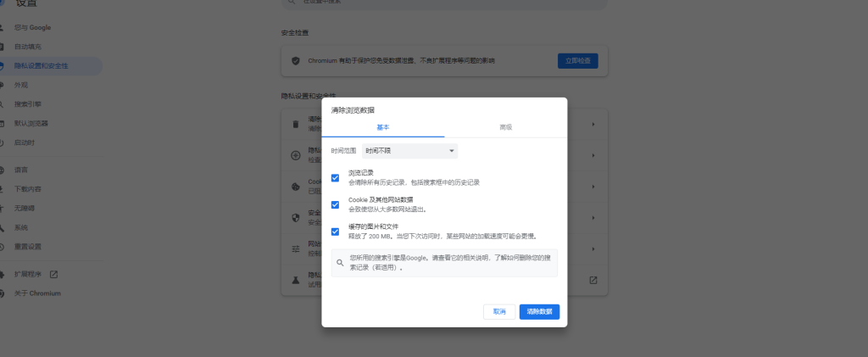Click the magnifier icon in dialog info box
The width and height of the screenshot is (868, 357).
point(341,263)
